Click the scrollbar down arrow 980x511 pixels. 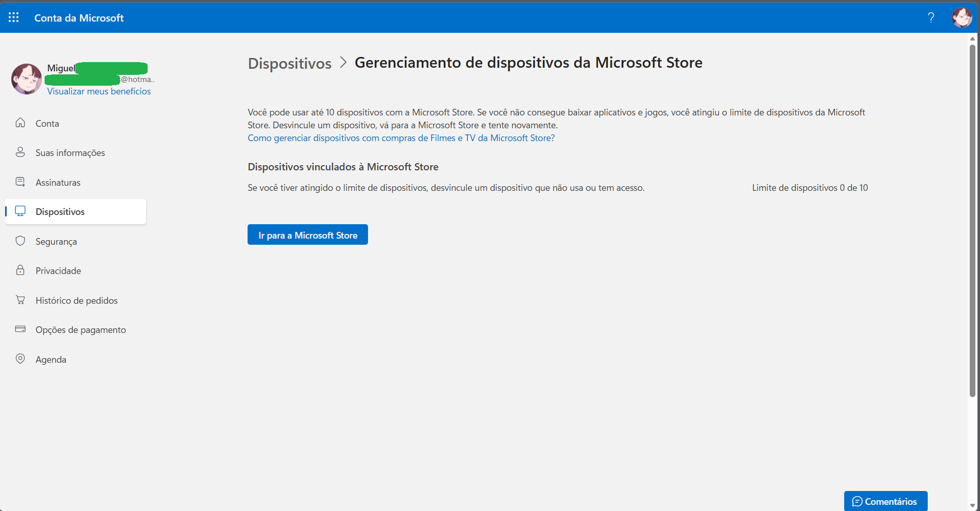[972, 506]
